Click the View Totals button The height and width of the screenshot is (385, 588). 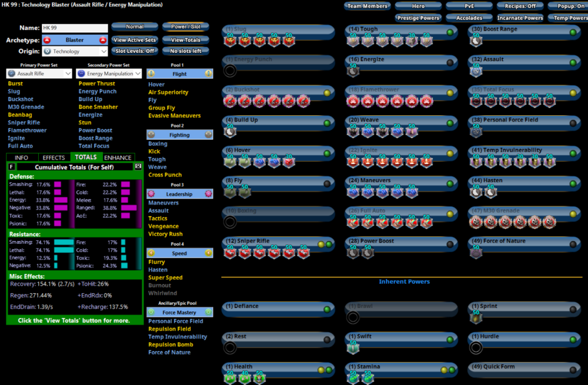tap(186, 40)
